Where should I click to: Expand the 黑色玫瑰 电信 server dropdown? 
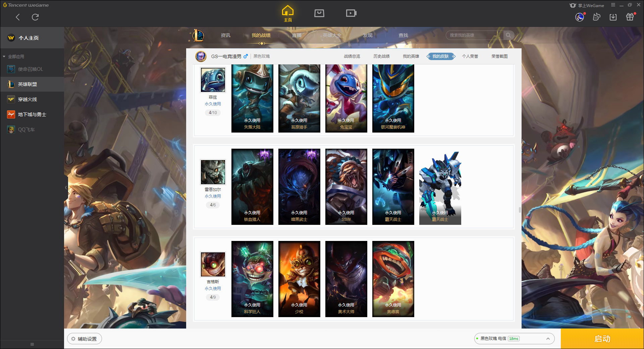point(514,339)
